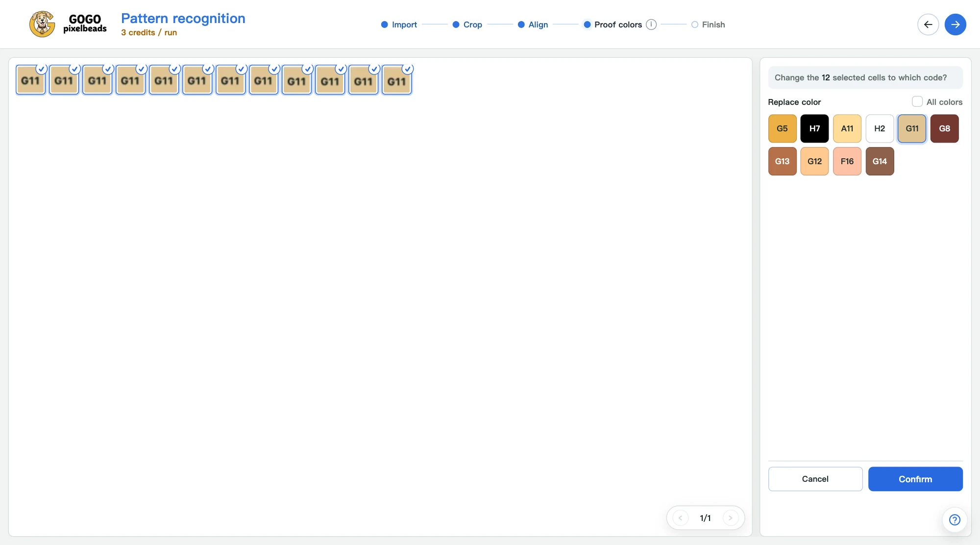Select the Finish step
This screenshot has width=980, height=545.
(x=708, y=25)
